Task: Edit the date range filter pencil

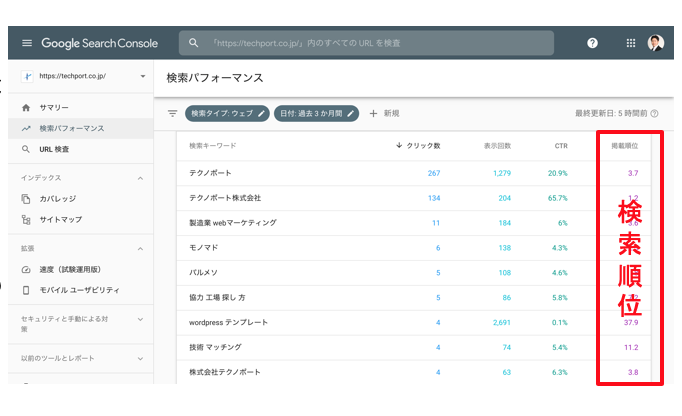Action: tap(350, 114)
